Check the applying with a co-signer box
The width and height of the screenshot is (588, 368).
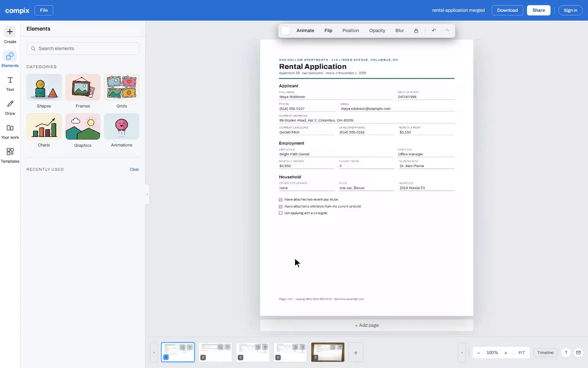click(281, 213)
